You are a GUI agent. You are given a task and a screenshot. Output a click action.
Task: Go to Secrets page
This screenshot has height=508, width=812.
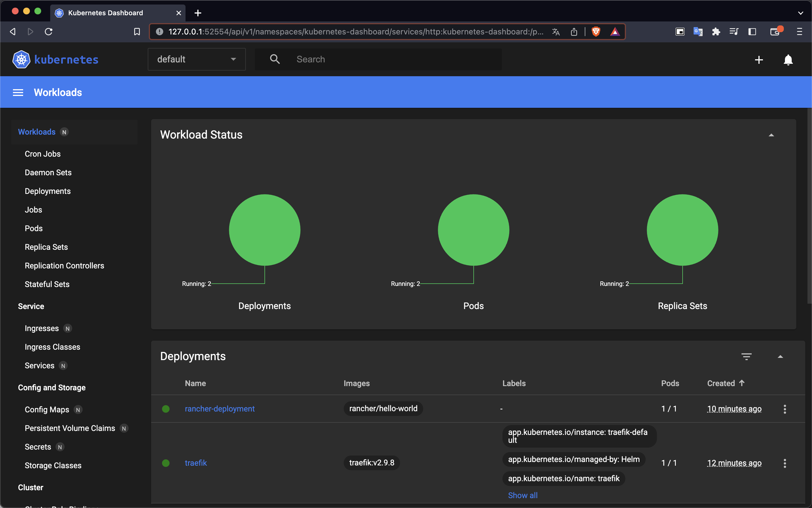38,447
